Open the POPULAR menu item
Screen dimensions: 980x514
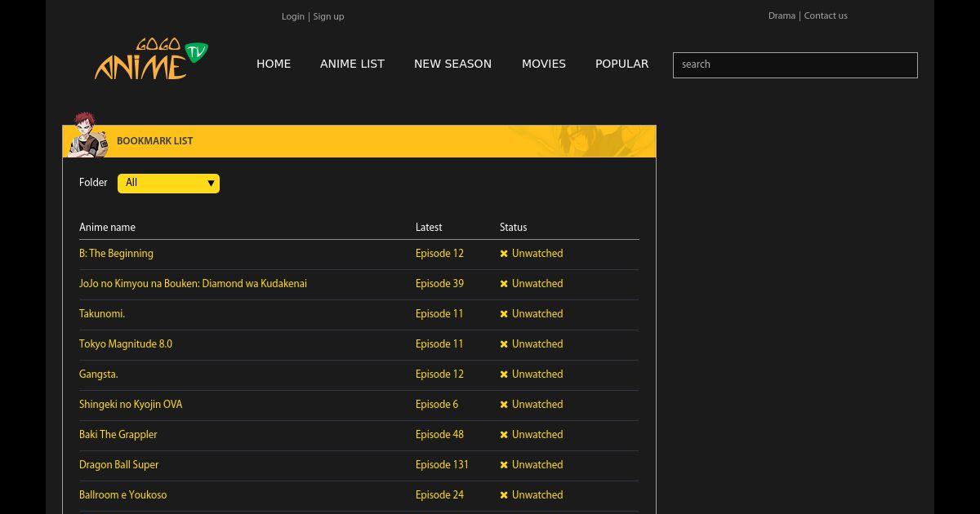pos(621,64)
